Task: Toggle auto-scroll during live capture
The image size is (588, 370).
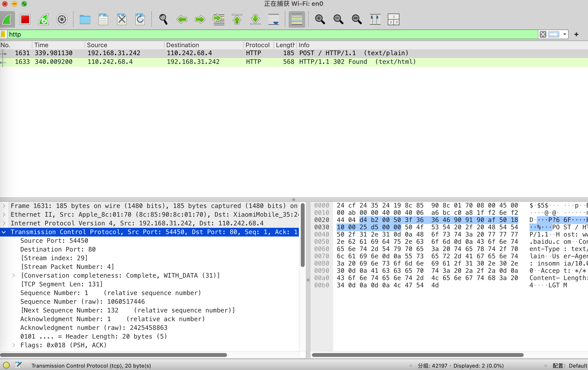Action: point(274,19)
